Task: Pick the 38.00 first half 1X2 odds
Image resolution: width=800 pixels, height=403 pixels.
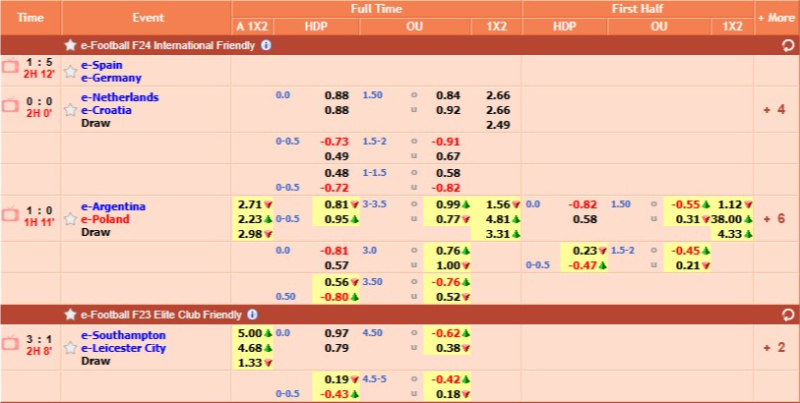Action: [725, 219]
